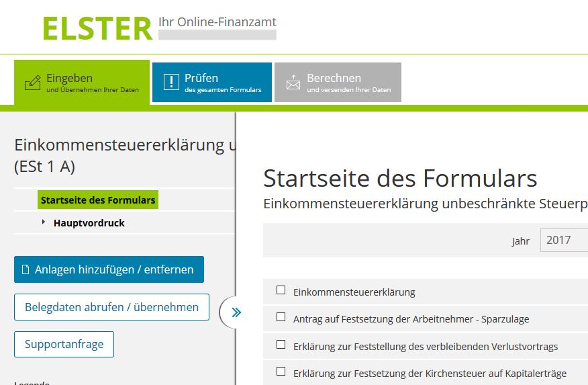This screenshot has width=588, height=385.
Task: Open a Supportanfrage
Action: click(64, 344)
